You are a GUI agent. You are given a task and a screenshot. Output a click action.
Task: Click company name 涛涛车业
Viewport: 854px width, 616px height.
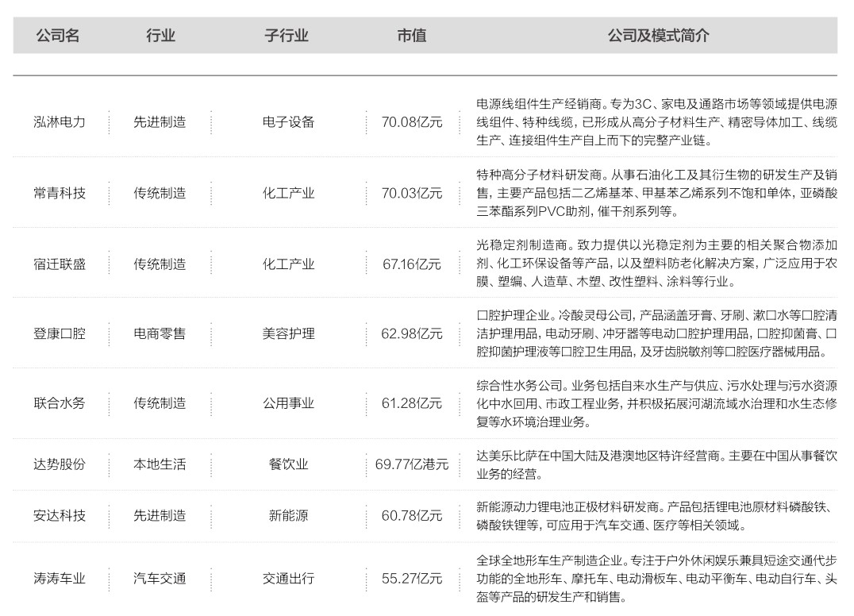pyautogui.click(x=60, y=579)
